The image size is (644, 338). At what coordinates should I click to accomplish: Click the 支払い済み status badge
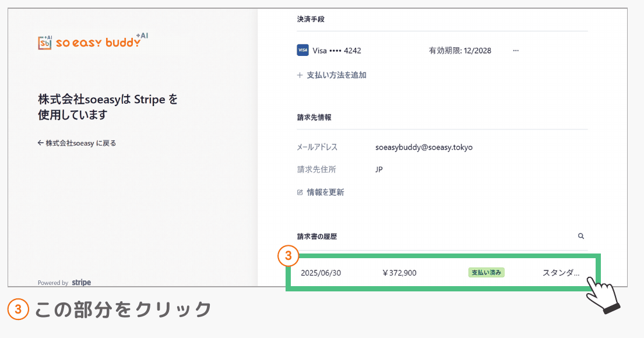[486, 273]
